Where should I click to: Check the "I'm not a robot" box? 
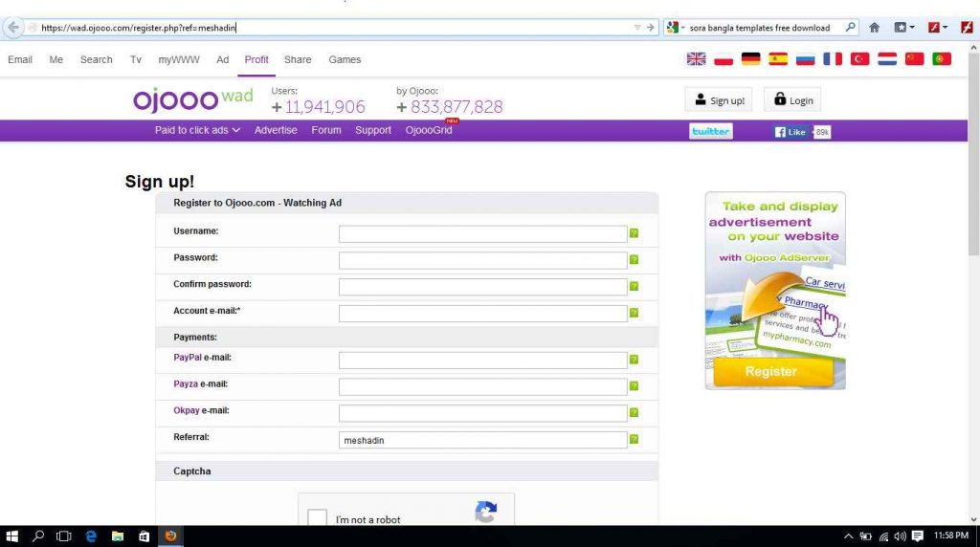point(317,518)
